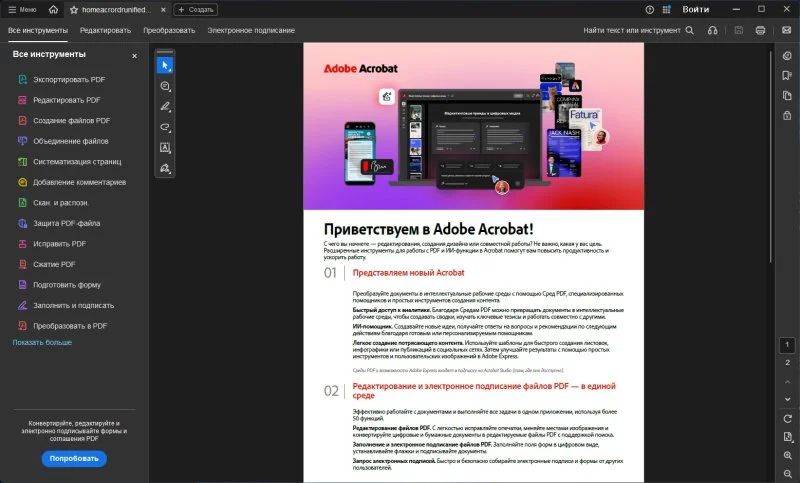Choose the signature pen tool in quick toolbar
This screenshot has width=800, height=483.
tap(165, 168)
